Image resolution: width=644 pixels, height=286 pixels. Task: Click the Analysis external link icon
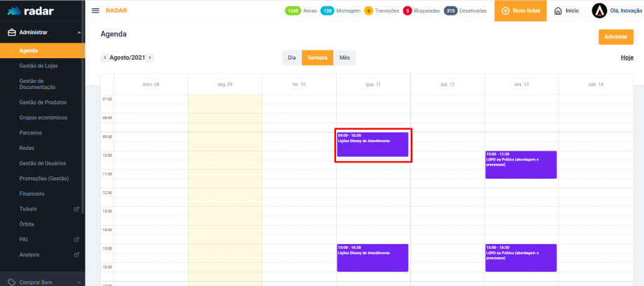tap(76, 255)
